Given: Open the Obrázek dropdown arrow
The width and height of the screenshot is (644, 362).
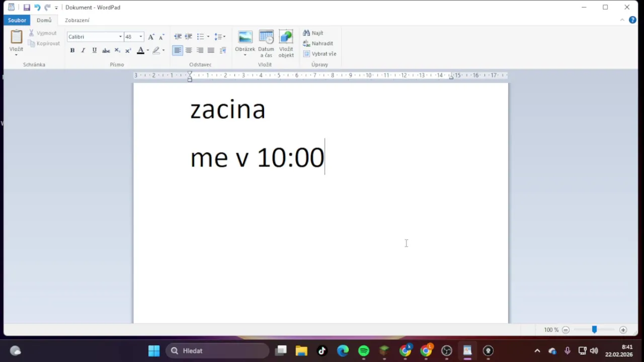Looking at the screenshot, I should pos(245,55).
